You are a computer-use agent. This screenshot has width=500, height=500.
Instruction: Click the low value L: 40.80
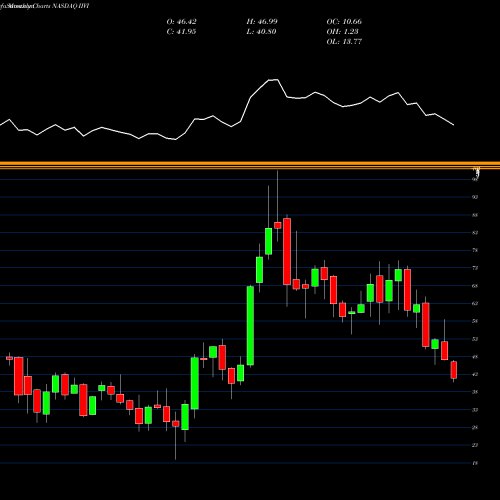[261, 32]
